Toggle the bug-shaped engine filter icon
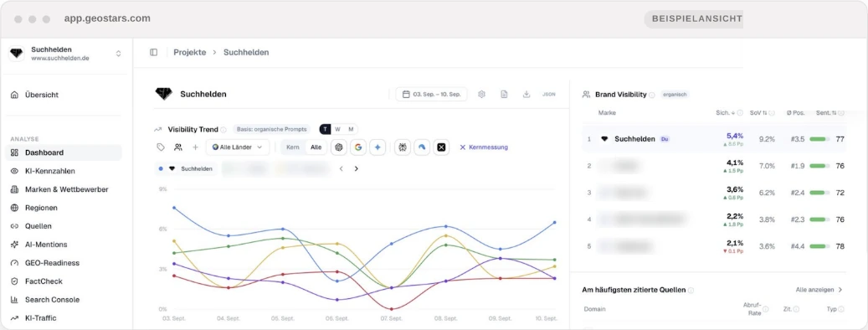This screenshot has width=868, height=330. (403, 147)
